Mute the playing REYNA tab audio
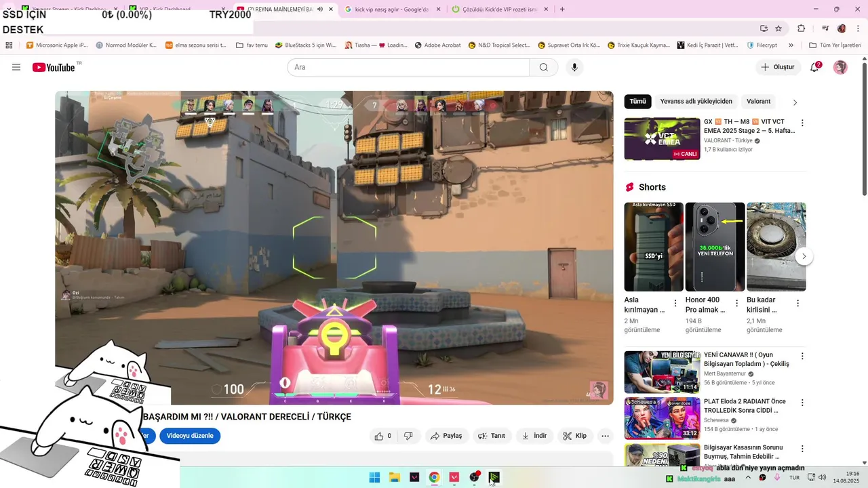 (319, 9)
